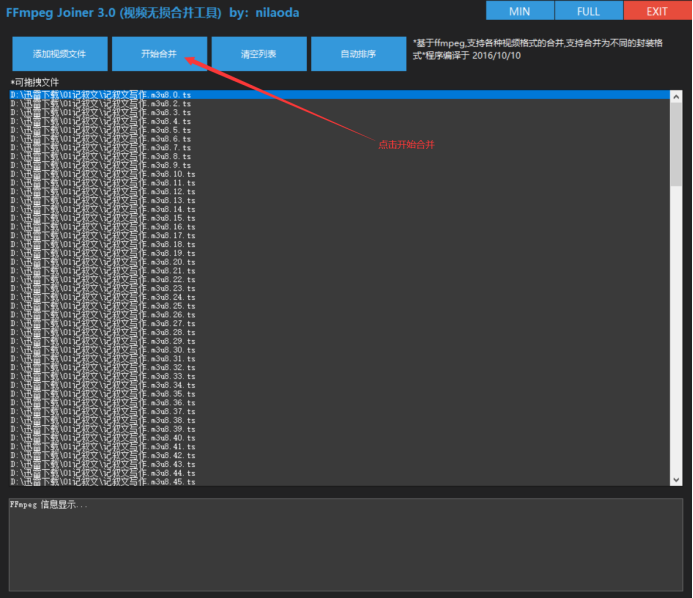Select file m3u8.41.ts in the list
The width and height of the screenshot is (693, 598).
[339, 447]
